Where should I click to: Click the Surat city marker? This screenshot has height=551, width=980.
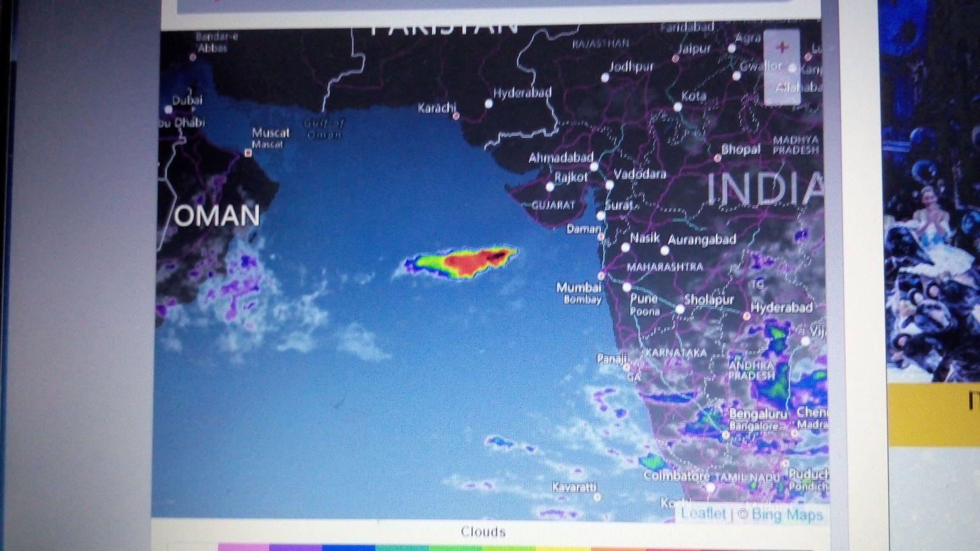[600, 215]
